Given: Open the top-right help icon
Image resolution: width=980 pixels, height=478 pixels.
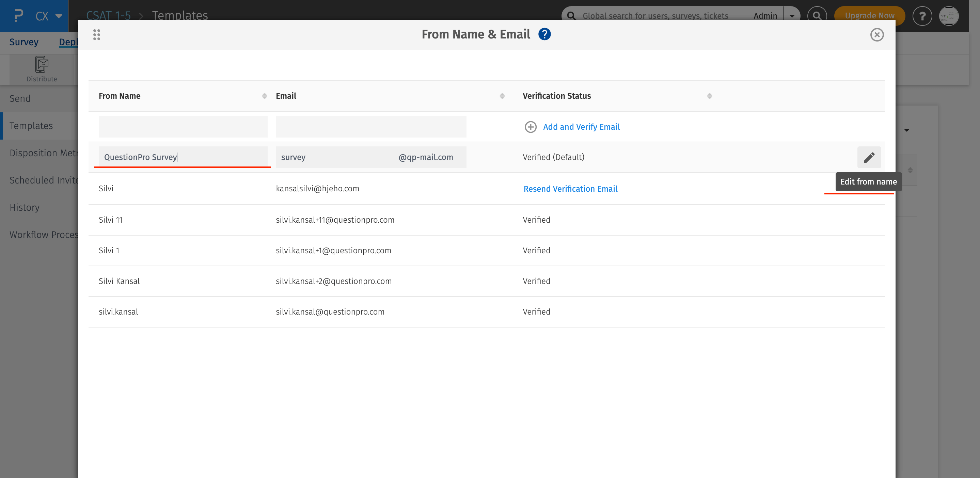Looking at the screenshot, I should coord(922,16).
